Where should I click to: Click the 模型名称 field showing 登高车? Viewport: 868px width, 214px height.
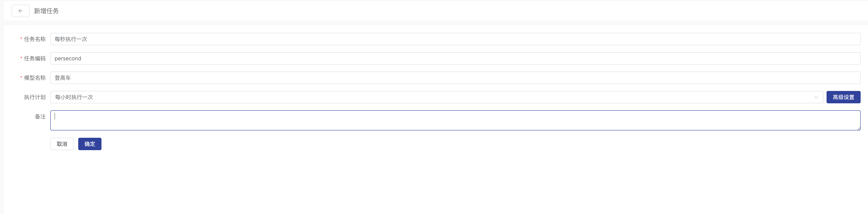pyautogui.click(x=455, y=78)
